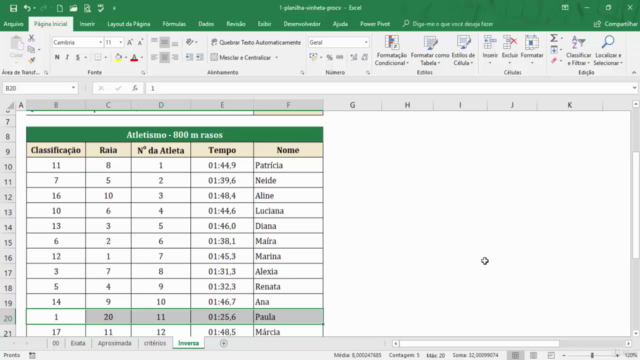Activate the Format Painter brush

[x=31, y=60]
